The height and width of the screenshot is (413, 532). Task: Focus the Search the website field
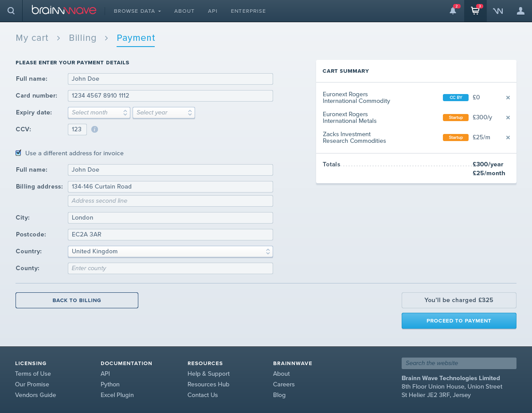coord(459,363)
